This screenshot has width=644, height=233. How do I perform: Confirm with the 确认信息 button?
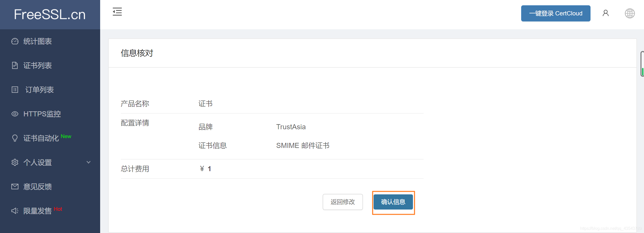point(393,202)
